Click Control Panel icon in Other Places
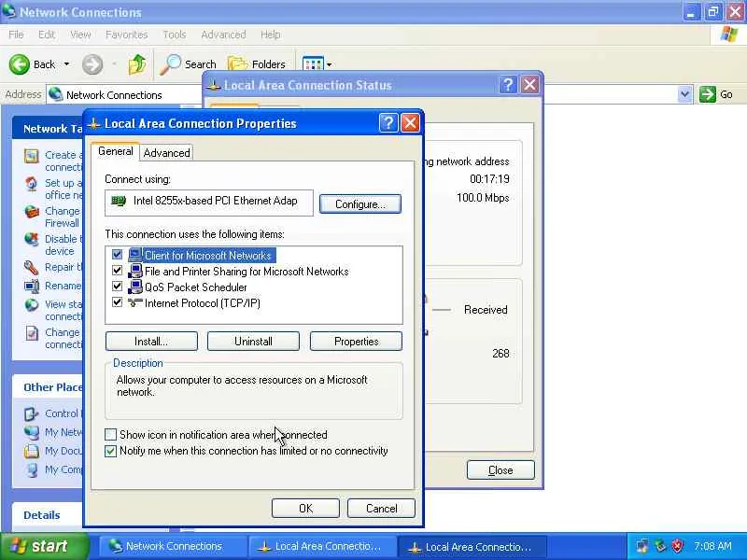 [x=32, y=413]
